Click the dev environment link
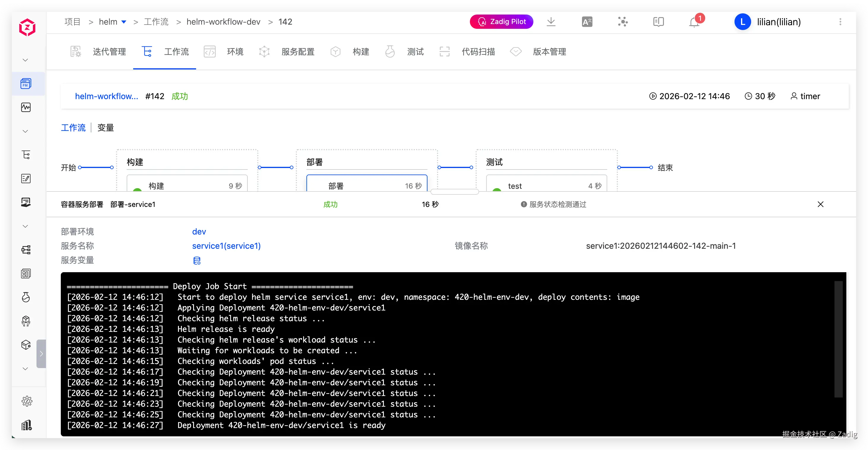 [199, 232]
